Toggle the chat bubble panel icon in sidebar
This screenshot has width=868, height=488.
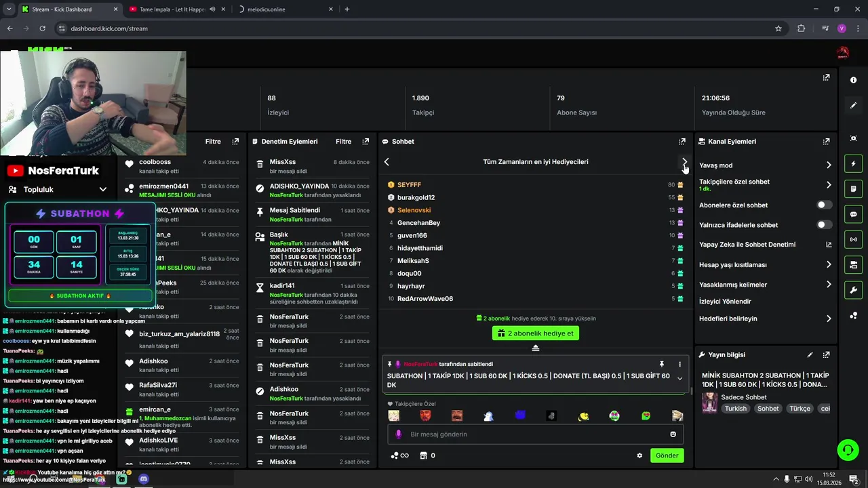[x=853, y=214]
